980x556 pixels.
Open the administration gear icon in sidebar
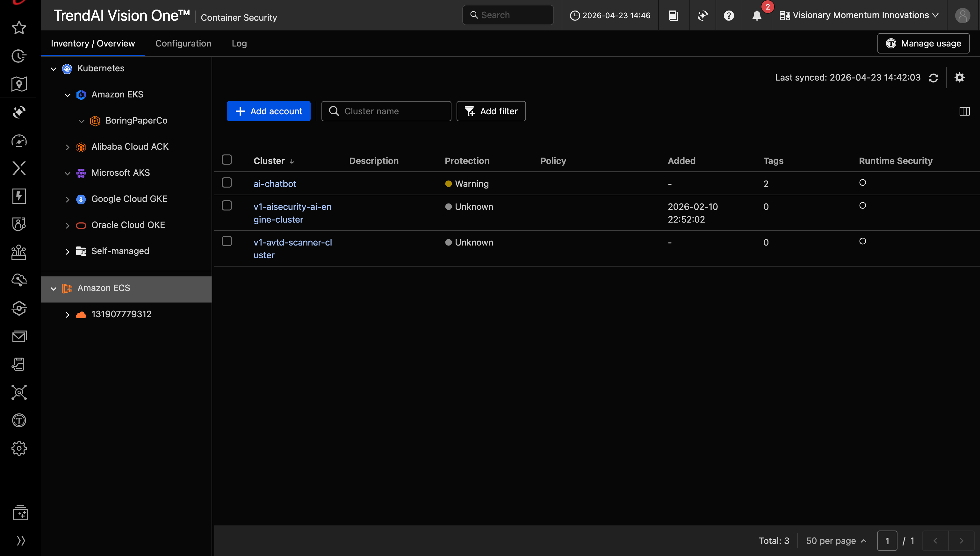pyautogui.click(x=19, y=448)
